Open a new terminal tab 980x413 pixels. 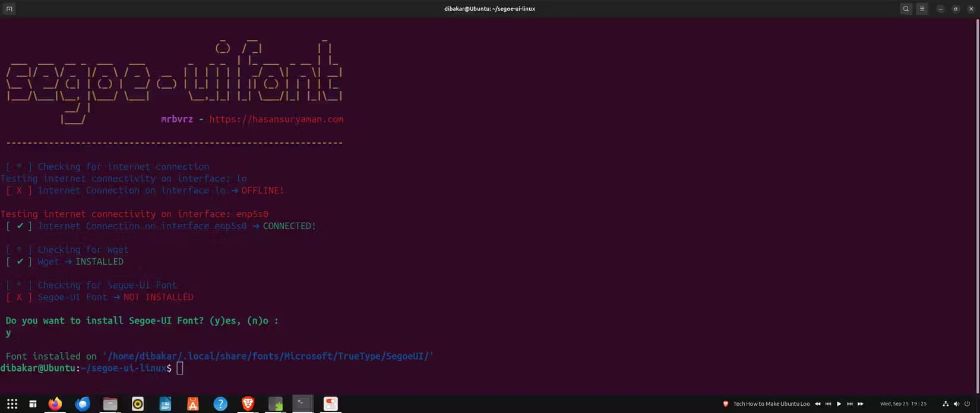click(9, 9)
